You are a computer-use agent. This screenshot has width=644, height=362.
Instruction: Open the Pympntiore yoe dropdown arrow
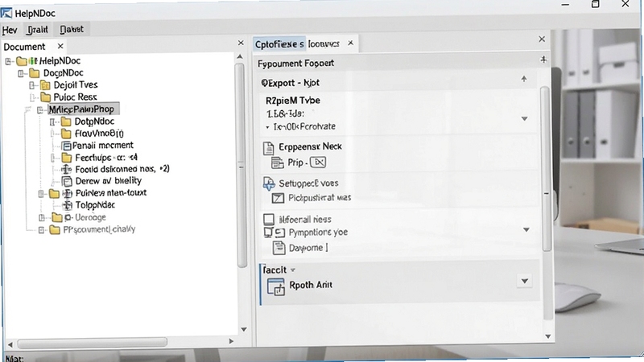point(526,230)
